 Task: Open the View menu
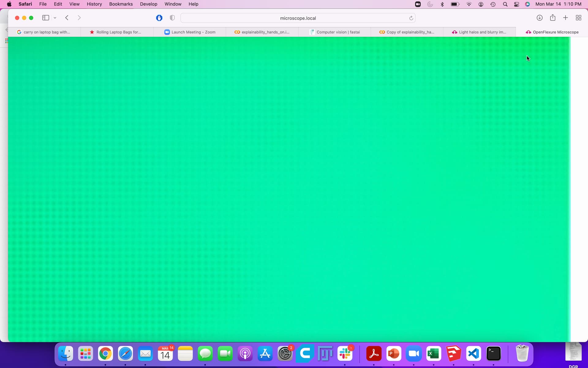[x=74, y=4]
